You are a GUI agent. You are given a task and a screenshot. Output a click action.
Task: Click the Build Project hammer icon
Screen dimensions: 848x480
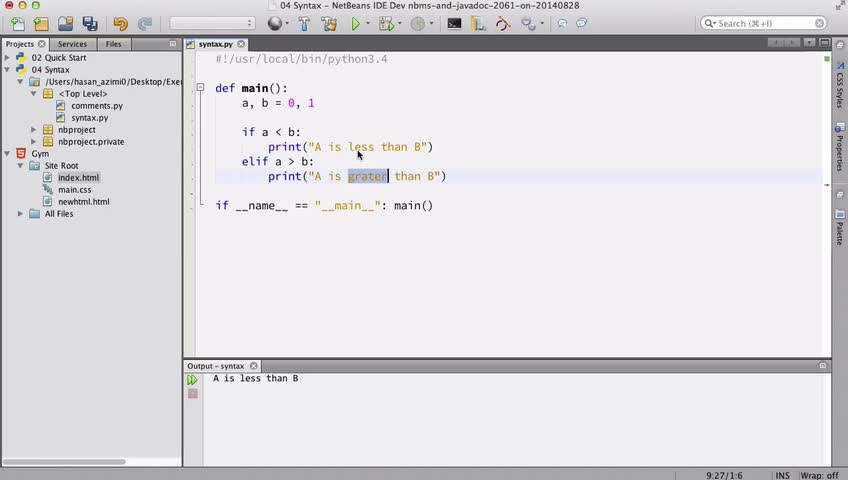point(304,24)
